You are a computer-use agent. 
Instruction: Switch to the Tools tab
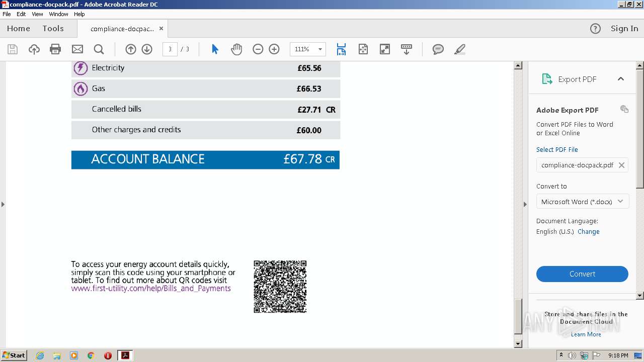53,29
